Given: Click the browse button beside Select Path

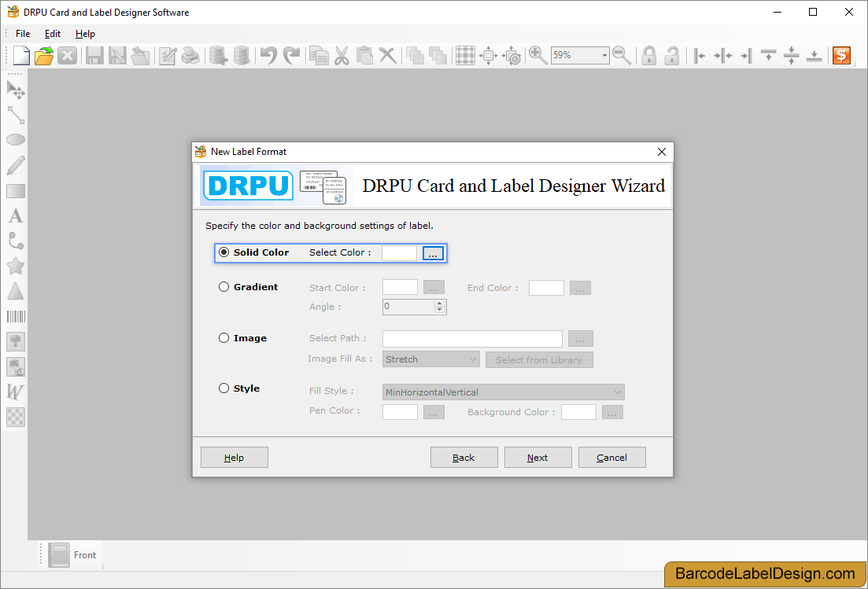Looking at the screenshot, I should click(580, 338).
